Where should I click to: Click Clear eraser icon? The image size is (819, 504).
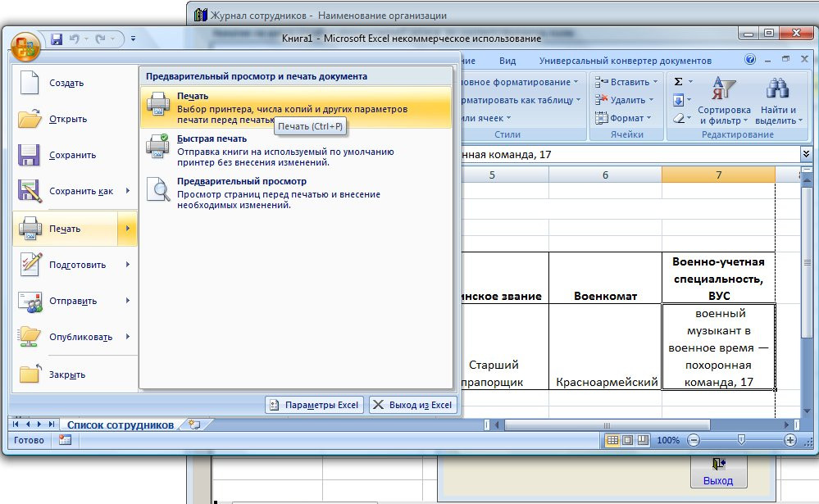[679, 118]
